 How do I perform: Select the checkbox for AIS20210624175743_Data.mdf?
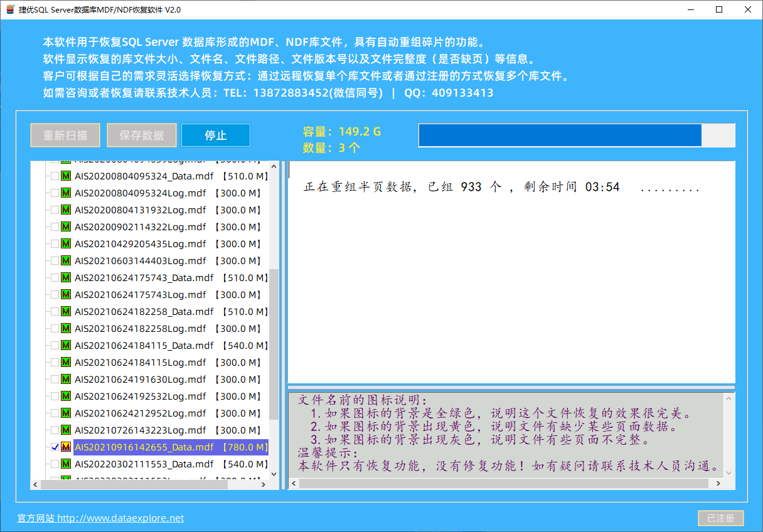55,278
